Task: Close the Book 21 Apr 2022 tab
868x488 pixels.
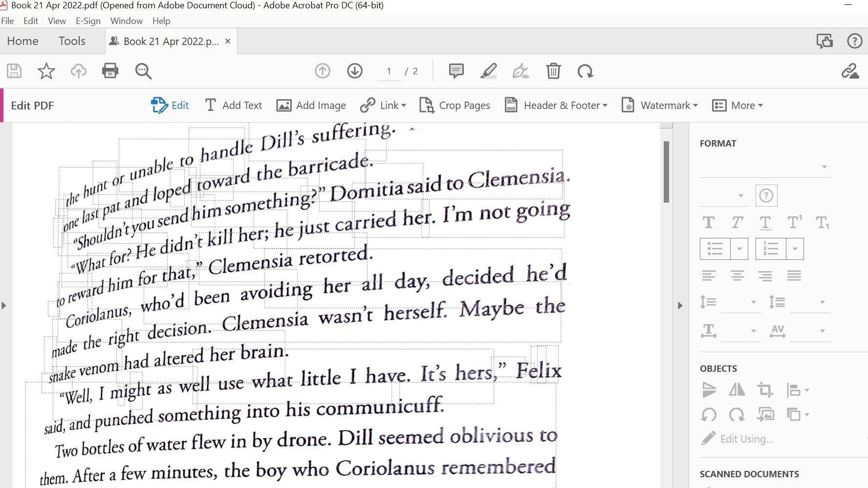Action: (227, 41)
